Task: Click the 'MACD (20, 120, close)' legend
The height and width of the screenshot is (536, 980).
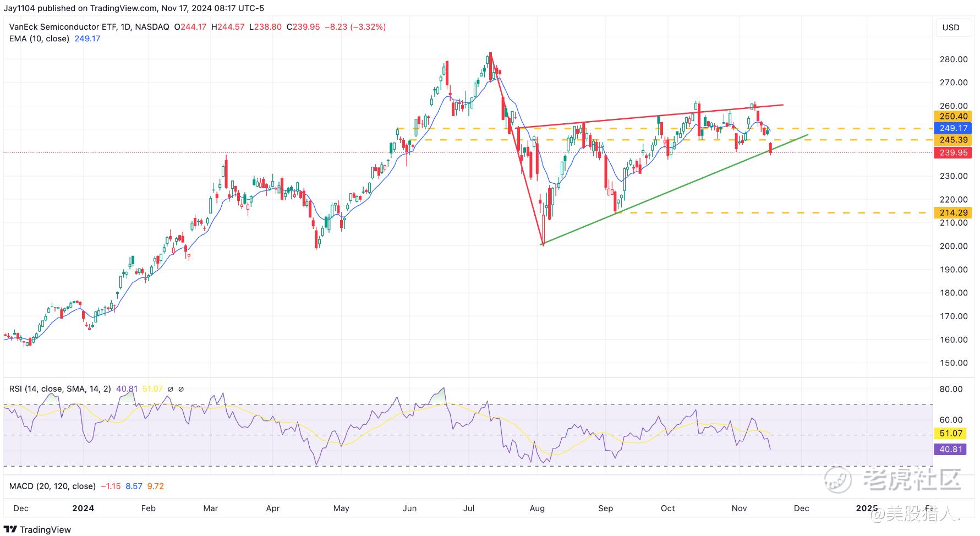Action: coord(52,486)
